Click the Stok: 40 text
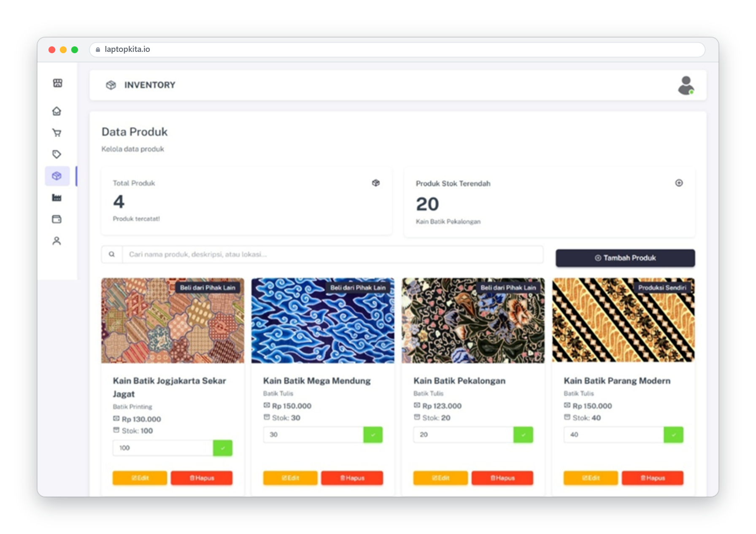The width and height of the screenshot is (756, 534). (586, 418)
